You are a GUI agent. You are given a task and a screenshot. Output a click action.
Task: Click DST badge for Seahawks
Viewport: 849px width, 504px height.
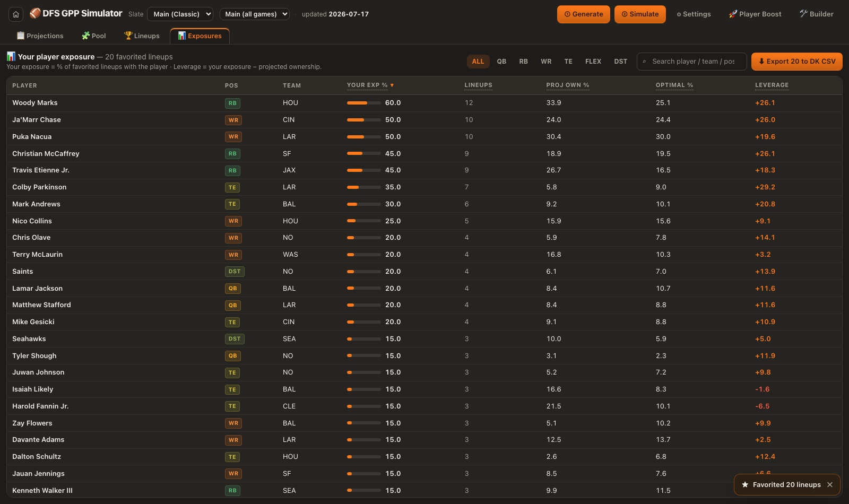click(235, 339)
